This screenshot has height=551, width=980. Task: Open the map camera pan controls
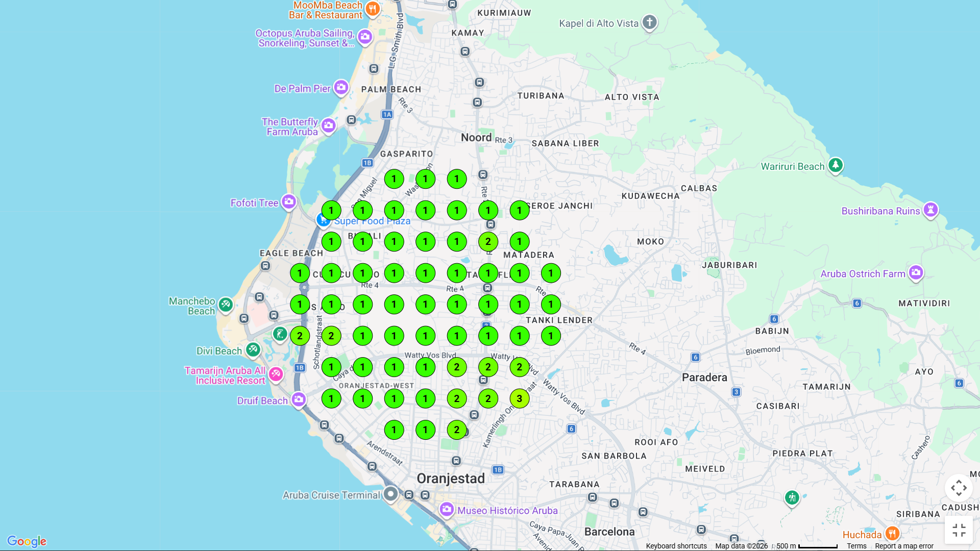click(x=959, y=488)
